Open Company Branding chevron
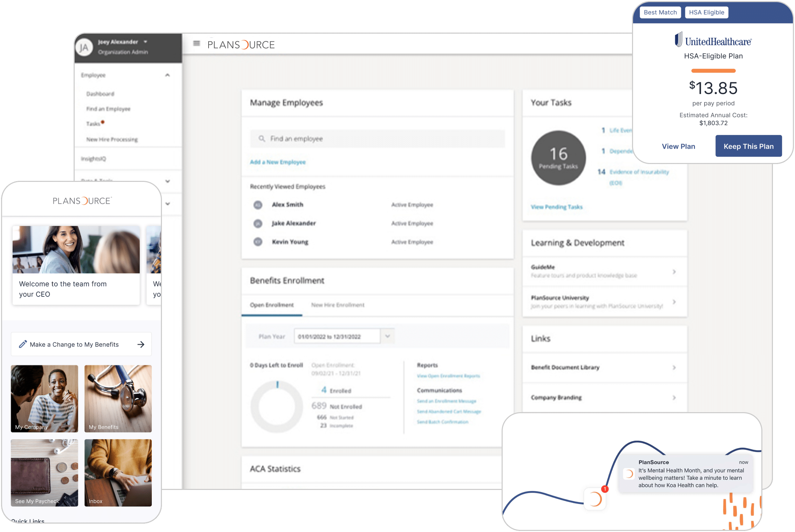795x532 pixels. coord(674,397)
